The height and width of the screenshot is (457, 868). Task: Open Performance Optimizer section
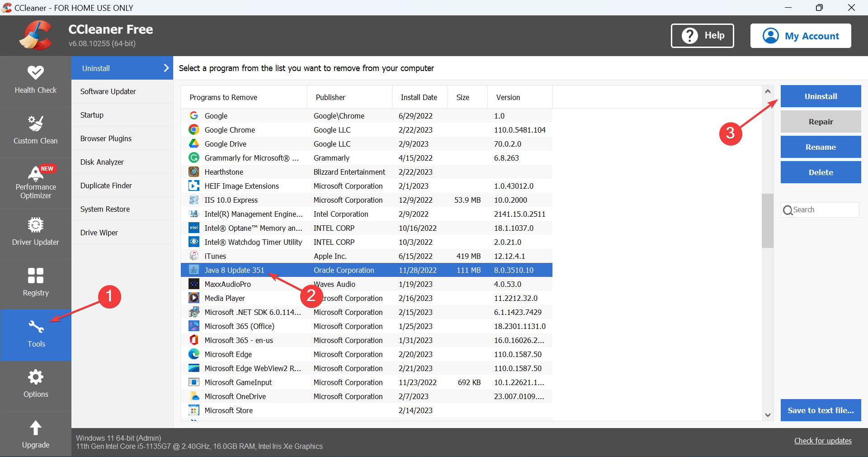35,183
